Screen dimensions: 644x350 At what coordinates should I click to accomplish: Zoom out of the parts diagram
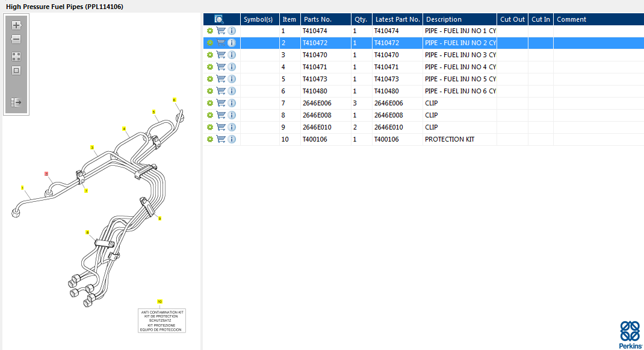(x=16, y=40)
